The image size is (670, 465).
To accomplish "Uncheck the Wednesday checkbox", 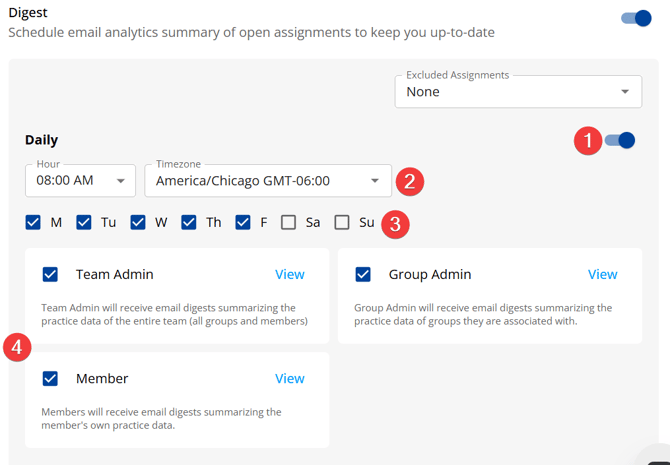I will [138, 222].
